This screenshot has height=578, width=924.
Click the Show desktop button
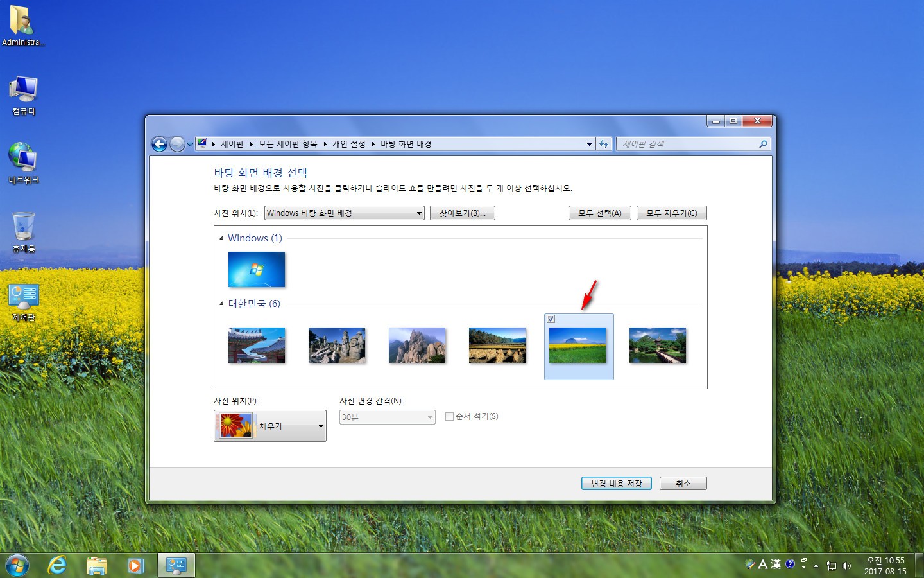tap(920, 565)
